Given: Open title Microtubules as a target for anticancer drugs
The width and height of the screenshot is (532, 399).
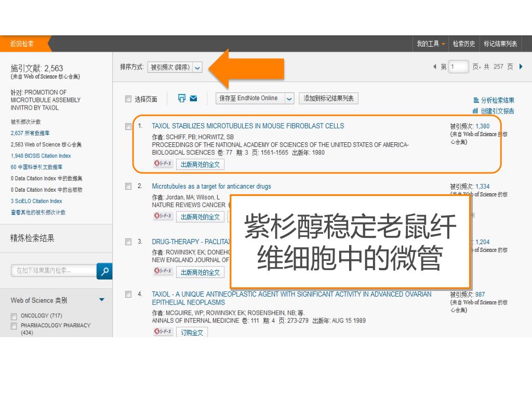Looking at the screenshot, I should 211,187.
